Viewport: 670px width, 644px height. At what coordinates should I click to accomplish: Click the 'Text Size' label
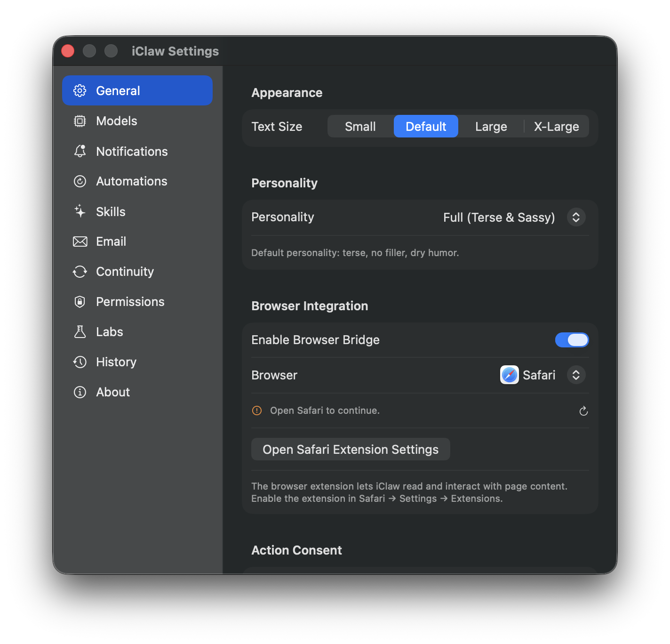(x=277, y=127)
